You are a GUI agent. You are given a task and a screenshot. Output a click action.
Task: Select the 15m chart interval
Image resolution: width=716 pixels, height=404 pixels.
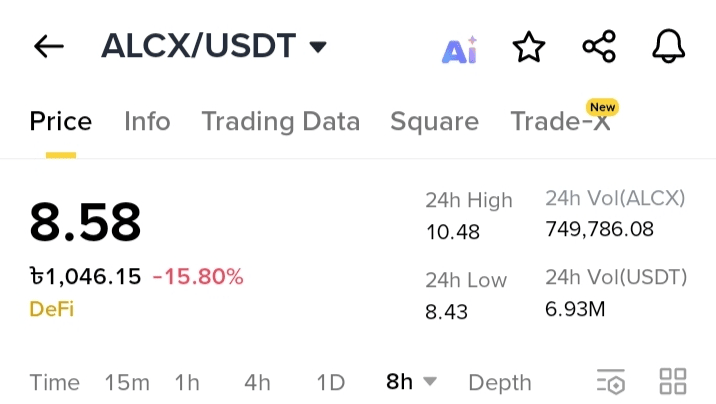click(127, 382)
